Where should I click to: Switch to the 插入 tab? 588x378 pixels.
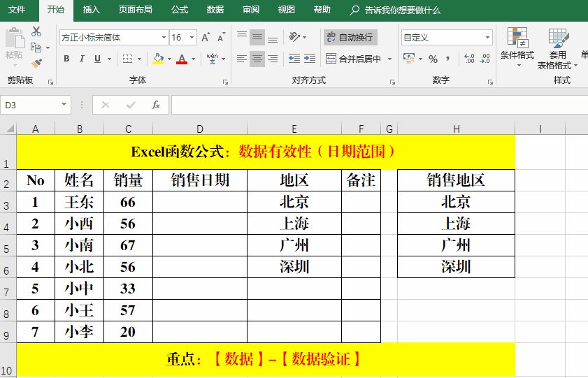point(91,10)
